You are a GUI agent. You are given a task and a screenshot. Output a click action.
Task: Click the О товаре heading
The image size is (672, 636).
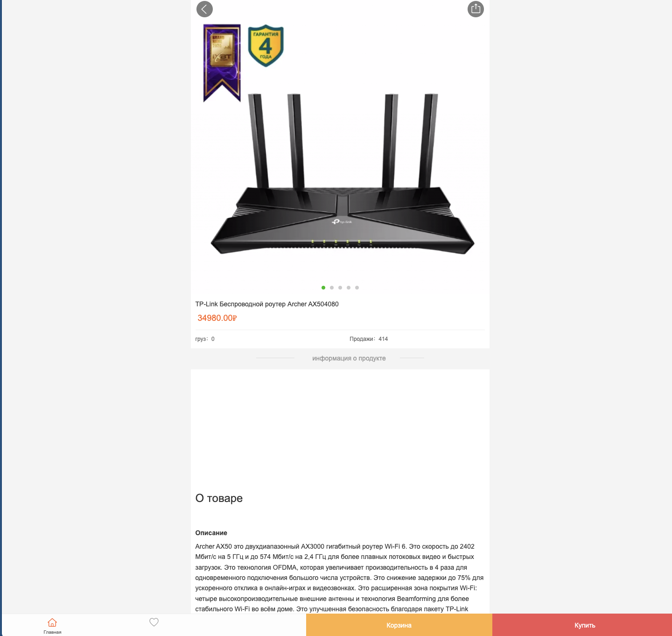click(219, 498)
